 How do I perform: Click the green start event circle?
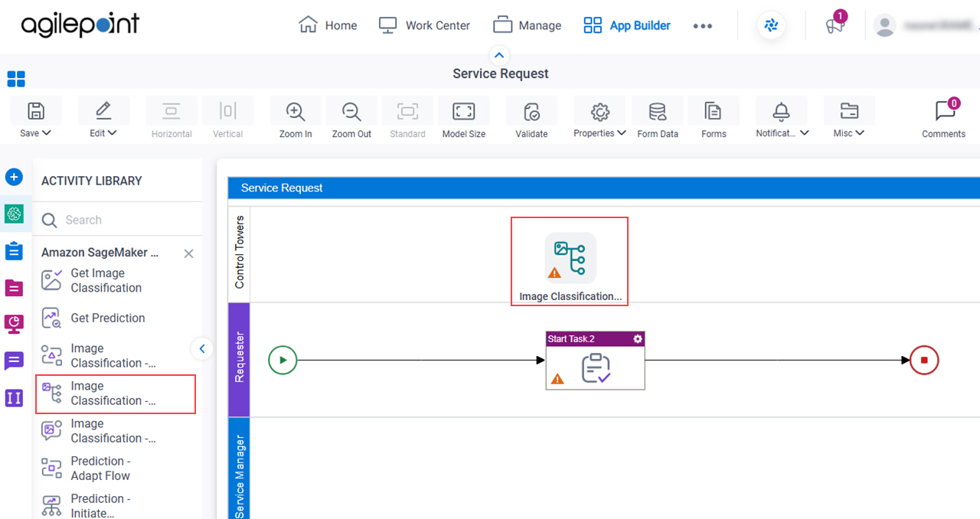click(x=283, y=360)
